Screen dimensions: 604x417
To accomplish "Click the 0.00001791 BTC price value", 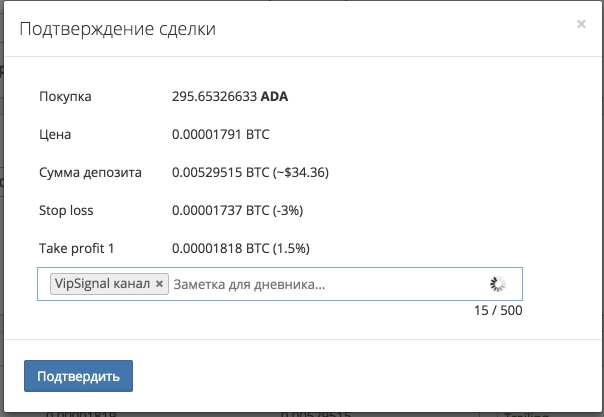I will (x=221, y=134).
